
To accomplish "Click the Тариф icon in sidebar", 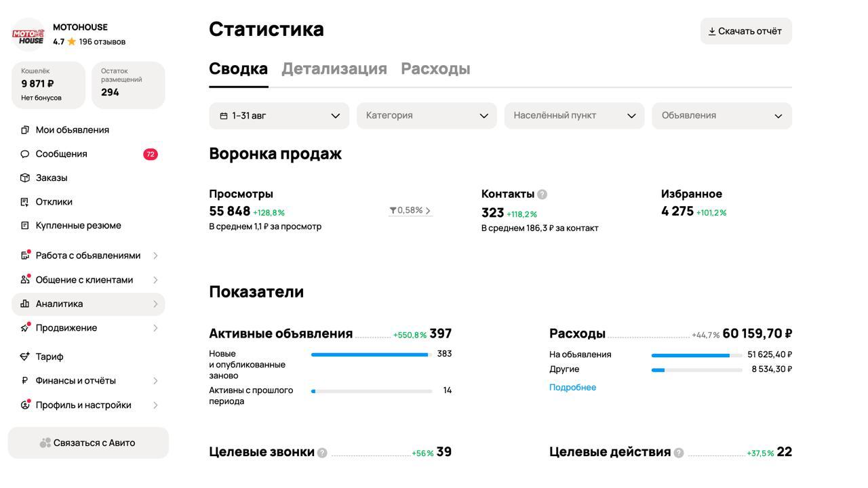I will 25,357.
